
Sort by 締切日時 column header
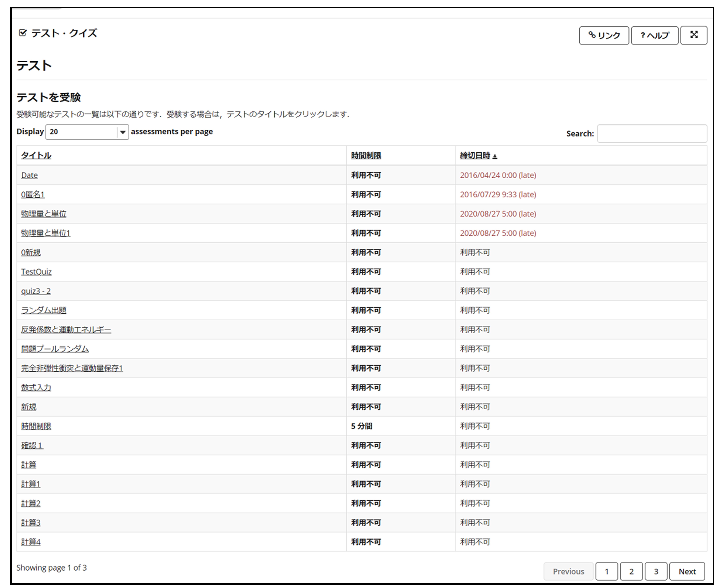click(475, 155)
